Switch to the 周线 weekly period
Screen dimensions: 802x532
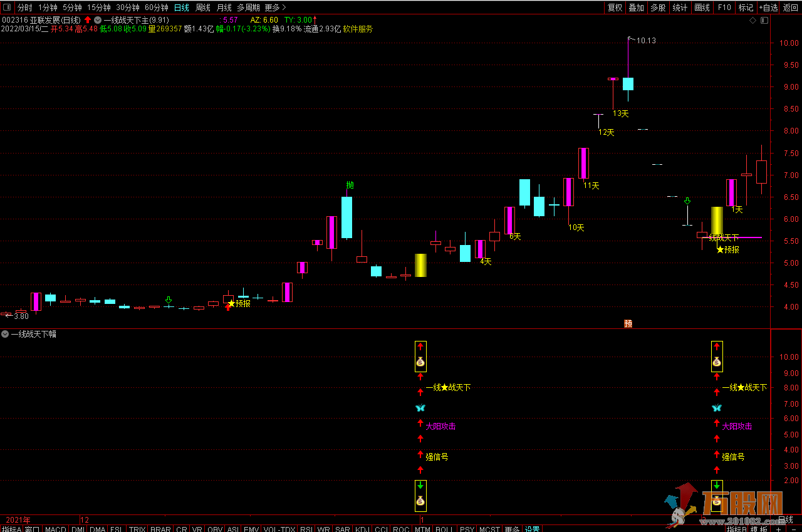203,8
